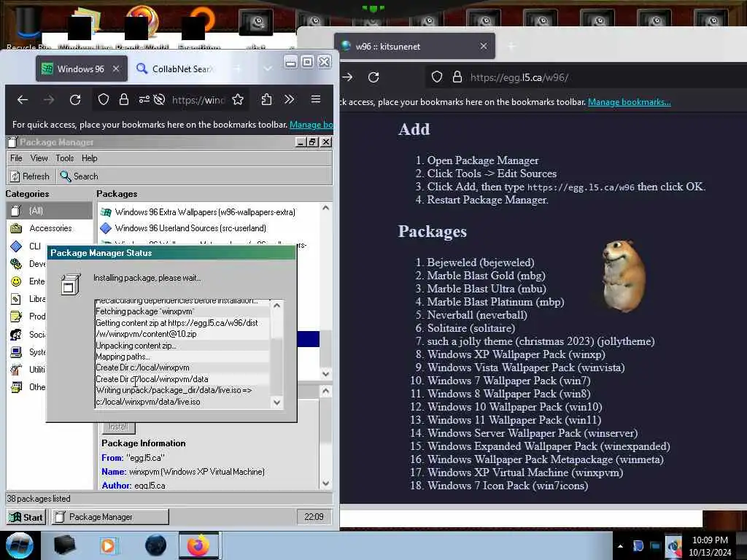The width and height of the screenshot is (747, 560).
Task: Click padlock site info icon in Windows 96 browser
Action: (x=124, y=99)
